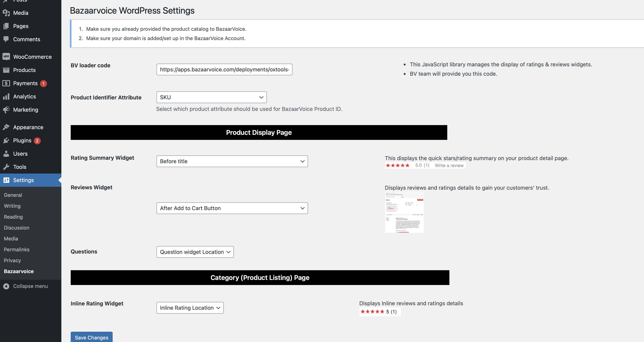Click the Reviews Widget preview thumbnail

(x=404, y=212)
